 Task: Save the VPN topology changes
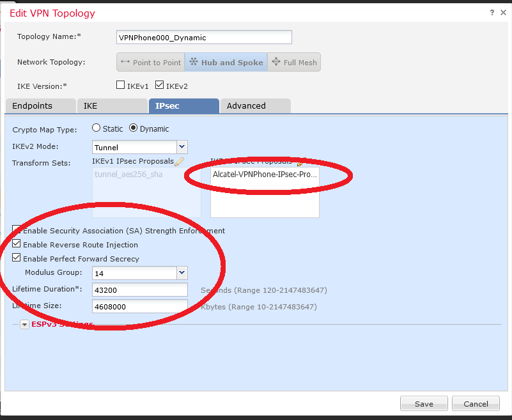pyautogui.click(x=423, y=403)
